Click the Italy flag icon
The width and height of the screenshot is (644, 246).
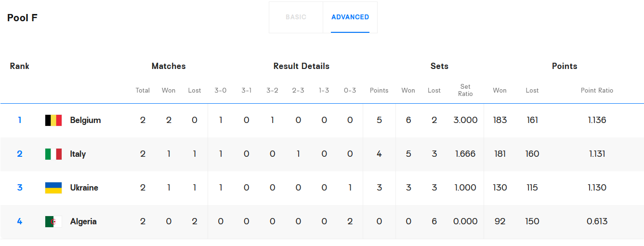53,154
